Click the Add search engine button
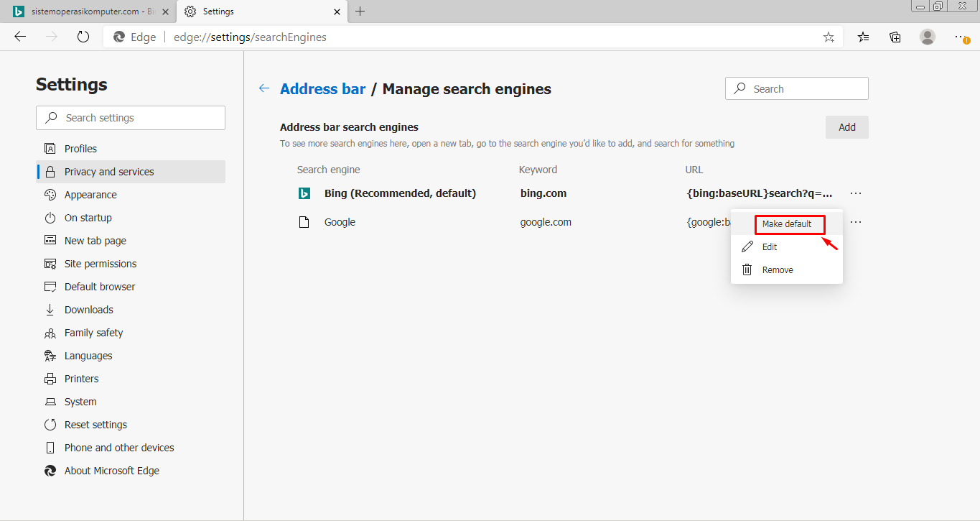Image resolution: width=980 pixels, height=521 pixels. click(846, 127)
